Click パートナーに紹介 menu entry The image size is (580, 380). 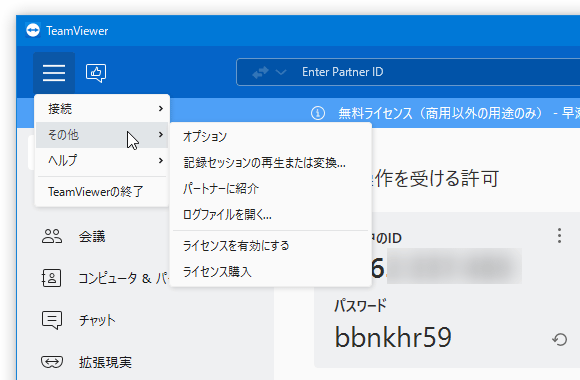[271, 188]
